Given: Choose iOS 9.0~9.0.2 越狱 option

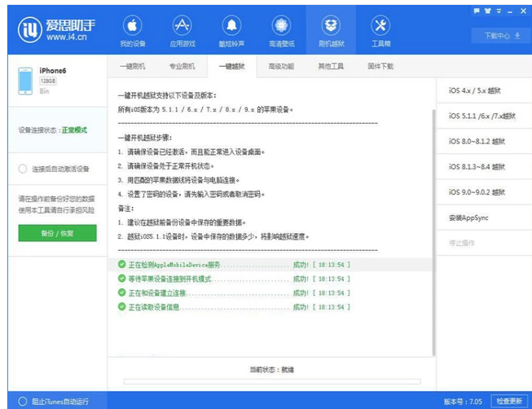Looking at the screenshot, I should click(x=477, y=192).
